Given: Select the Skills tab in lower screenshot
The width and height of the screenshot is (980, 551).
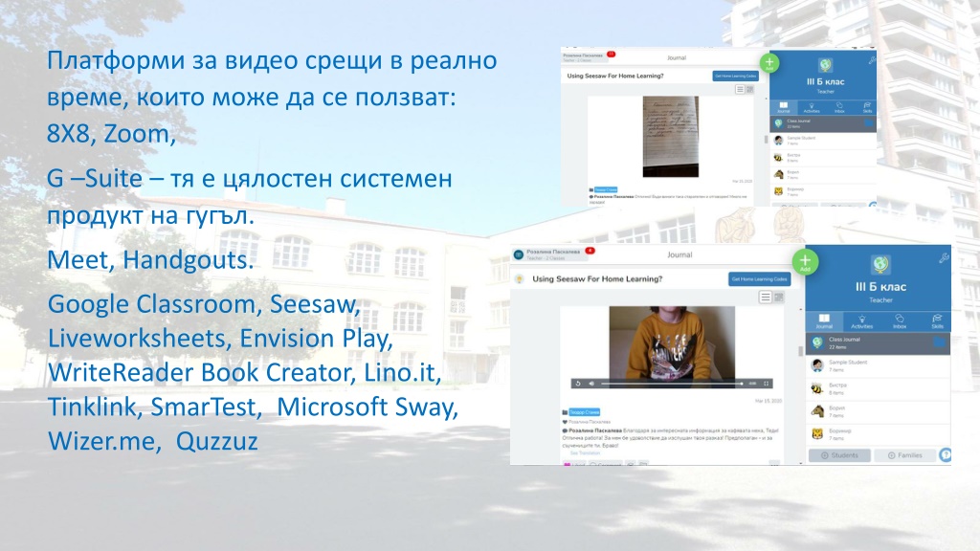Looking at the screenshot, I should pyautogui.click(x=937, y=321).
